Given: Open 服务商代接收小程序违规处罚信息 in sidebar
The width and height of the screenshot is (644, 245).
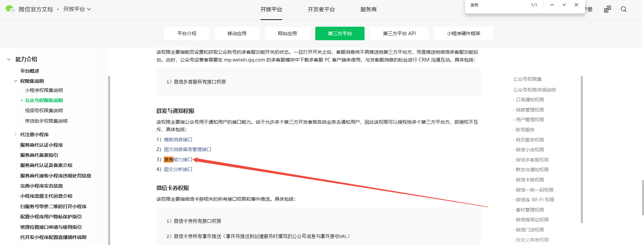Looking at the screenshot, I should coord(56,176).
